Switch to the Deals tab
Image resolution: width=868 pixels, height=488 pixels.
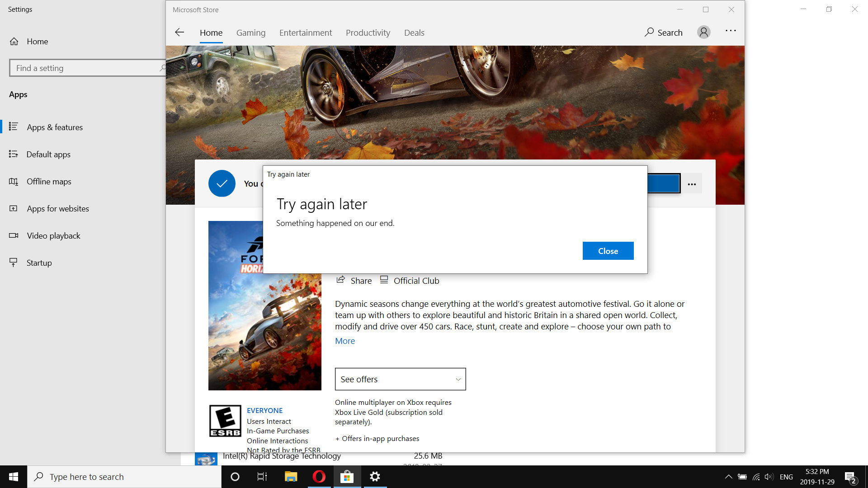[x=414, y=33]
